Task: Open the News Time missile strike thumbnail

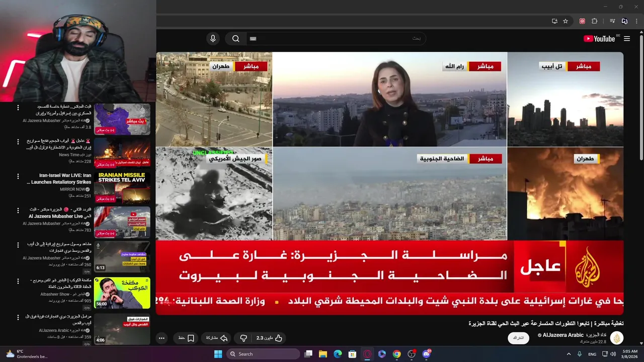Action: [x=122, y=153]
